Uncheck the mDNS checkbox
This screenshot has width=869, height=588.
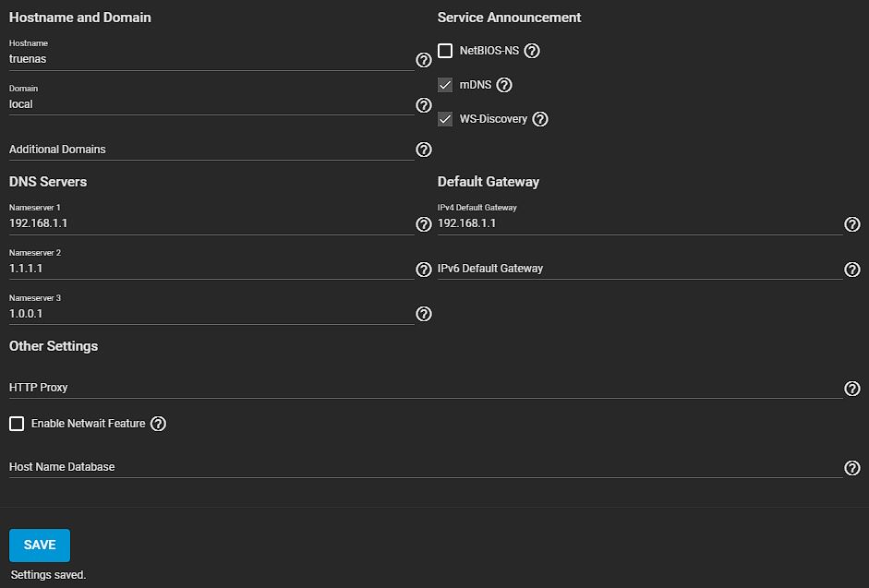coord(445,85)
